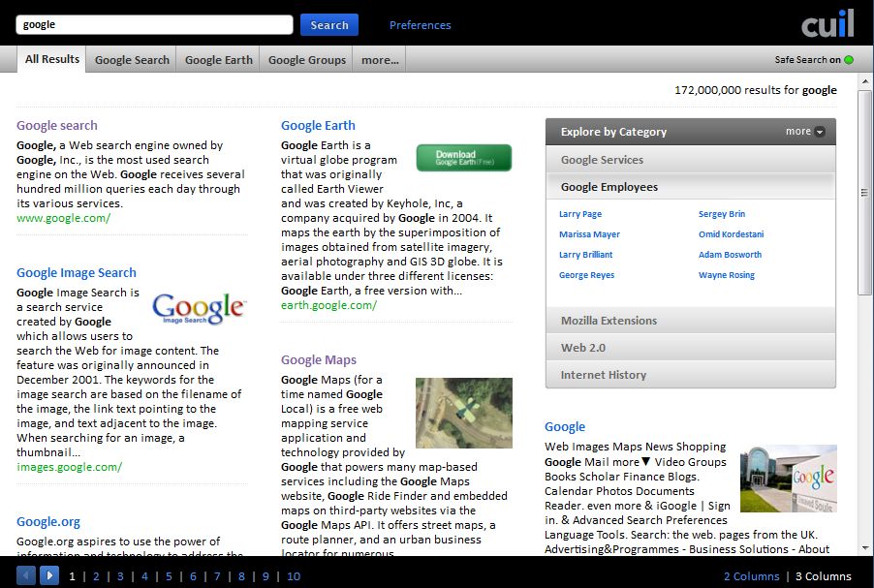The width and height of the screenshot is (874, 588).
Task: Select the 3 Columns layout
Action: [824, 576]
